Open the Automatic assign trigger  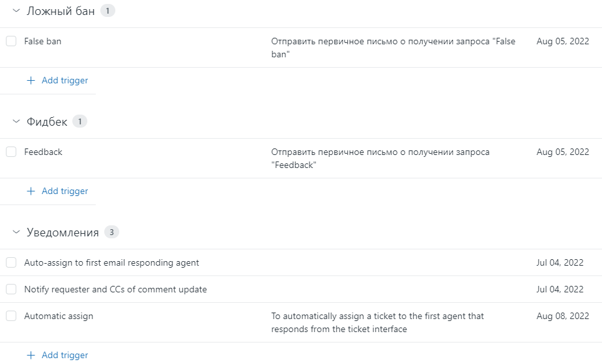[59, 316]
